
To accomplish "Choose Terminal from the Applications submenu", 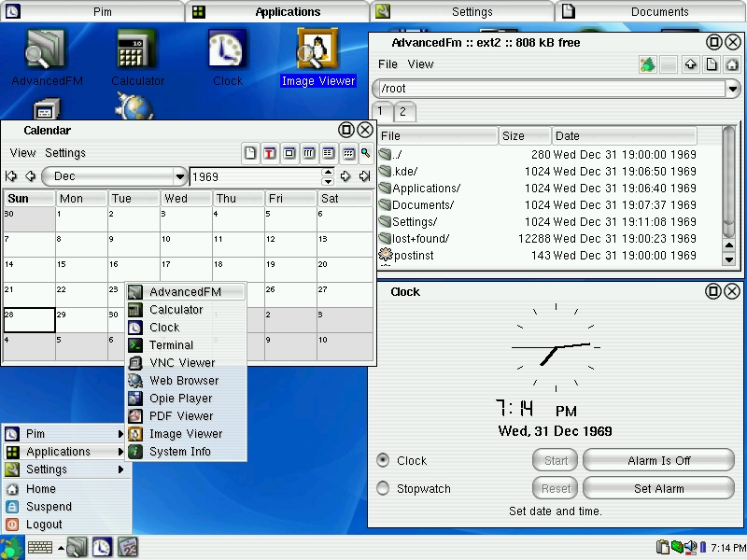I will point(171,345).
